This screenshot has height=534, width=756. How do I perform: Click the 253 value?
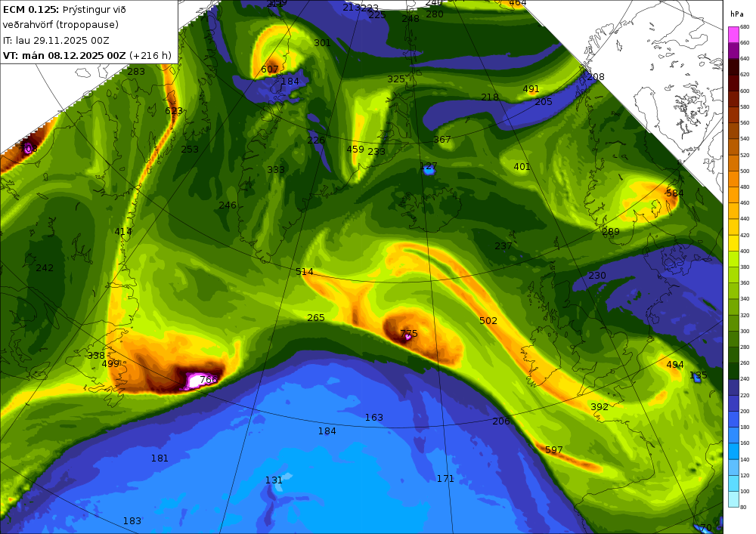pos(190,150)
